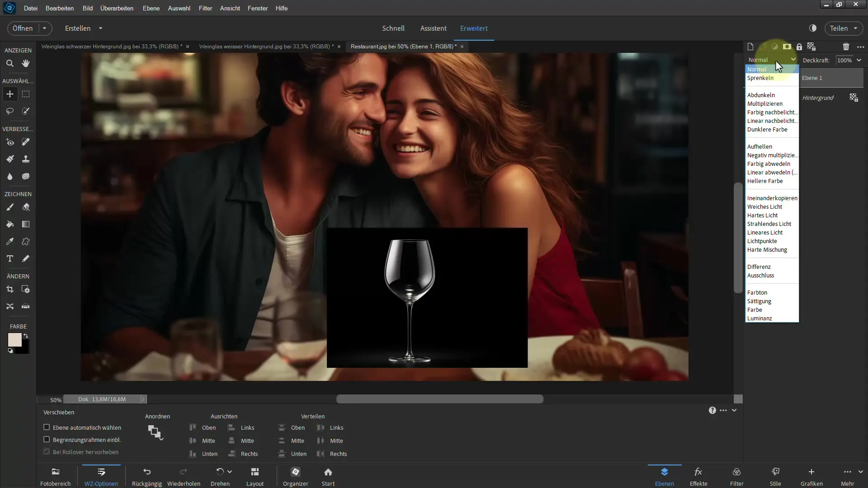Select the Sponge tool

[26, 176]
